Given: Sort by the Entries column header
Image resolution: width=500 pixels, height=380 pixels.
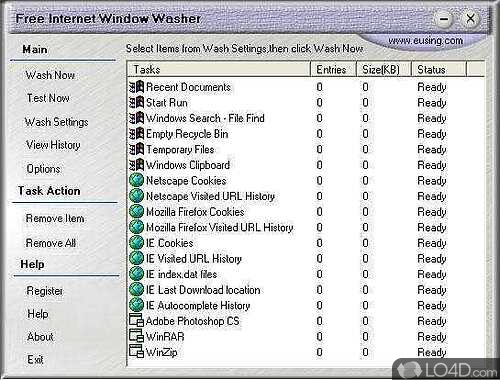Looking at the screenshot, I should (x=333, y=69).
